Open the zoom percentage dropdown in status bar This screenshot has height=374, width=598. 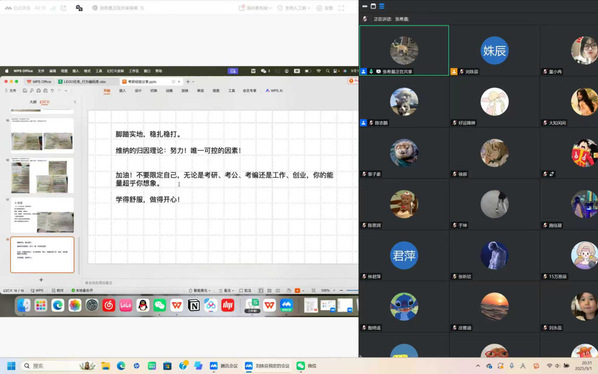point(328,291)
